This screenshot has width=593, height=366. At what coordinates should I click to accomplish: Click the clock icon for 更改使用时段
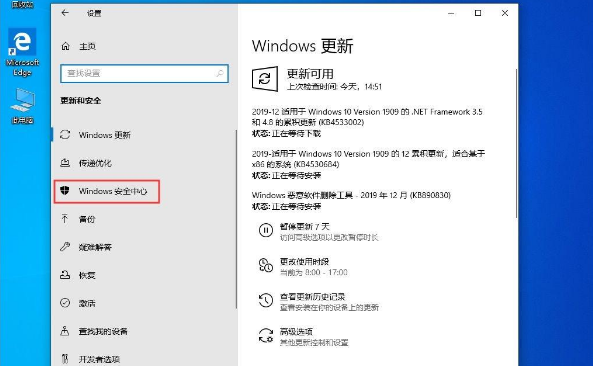click(265, 265)
